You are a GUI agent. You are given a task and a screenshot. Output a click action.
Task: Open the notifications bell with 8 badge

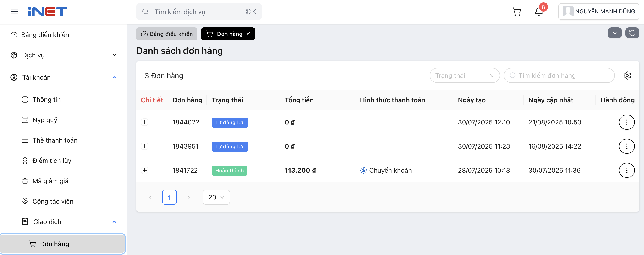pos(538,12)
